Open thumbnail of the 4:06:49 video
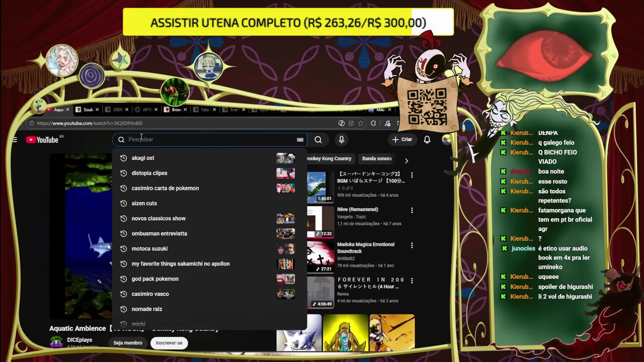 pyautogui.click(x=320, y=292)
